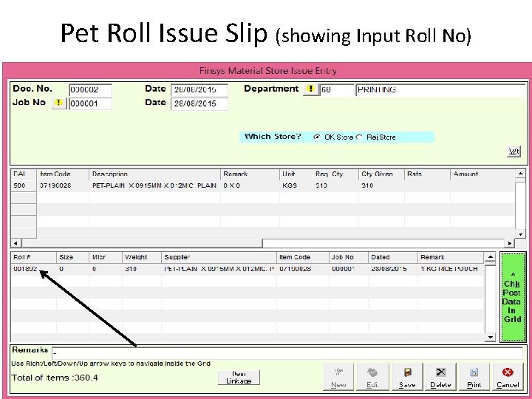The image size is (532, 399).
Task: Delete the current entry
Action: point(440,377)
